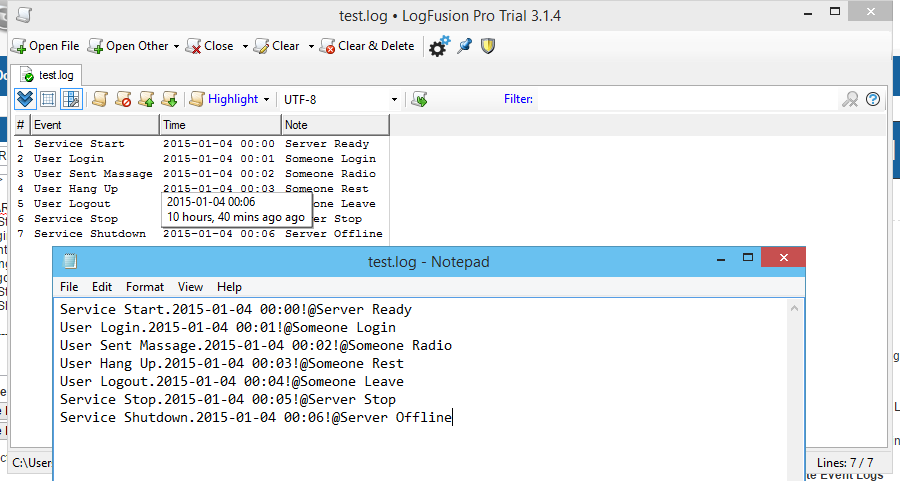900x481 pixels.
Task: Open LogFusion settings gear icon
Action: point(438,46)
